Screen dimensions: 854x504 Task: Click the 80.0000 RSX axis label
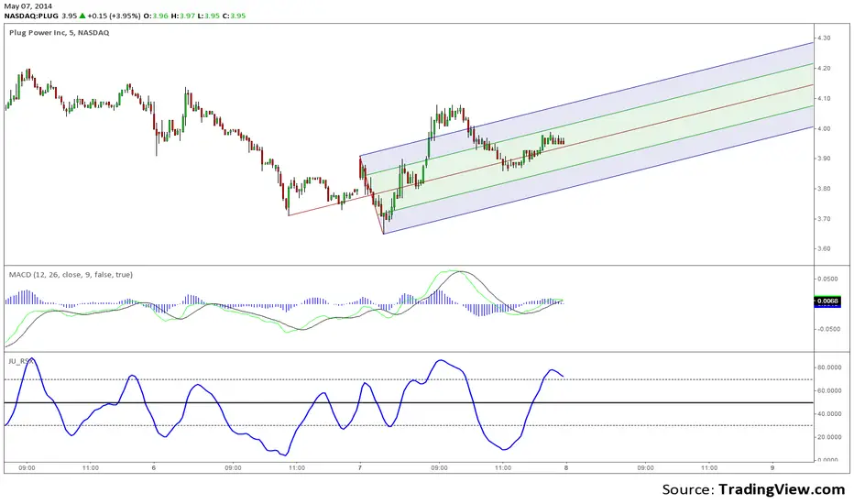pyautogui.click(x=828, y=367)
